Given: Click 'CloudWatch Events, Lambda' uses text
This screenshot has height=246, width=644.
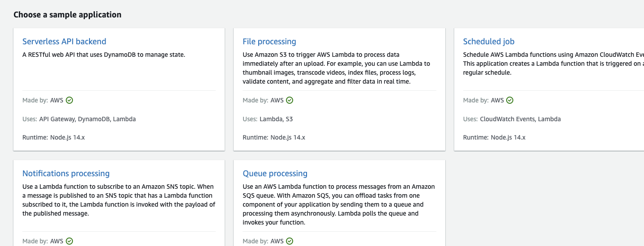Looking at the screenshot, I should (x=520, y=119).
